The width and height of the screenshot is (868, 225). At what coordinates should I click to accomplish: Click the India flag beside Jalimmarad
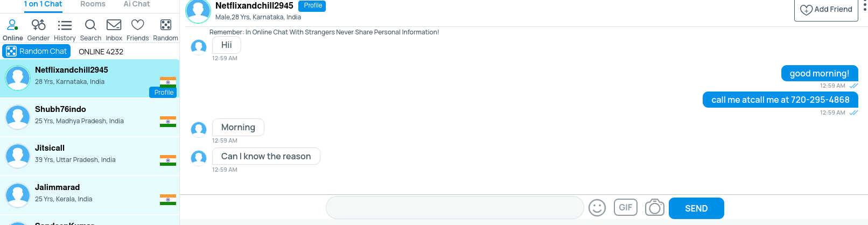pos(168,200)
